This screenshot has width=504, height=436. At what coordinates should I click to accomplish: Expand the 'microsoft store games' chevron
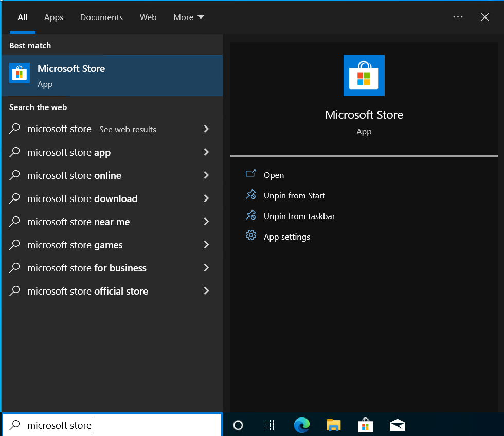[x=206, y=245]
